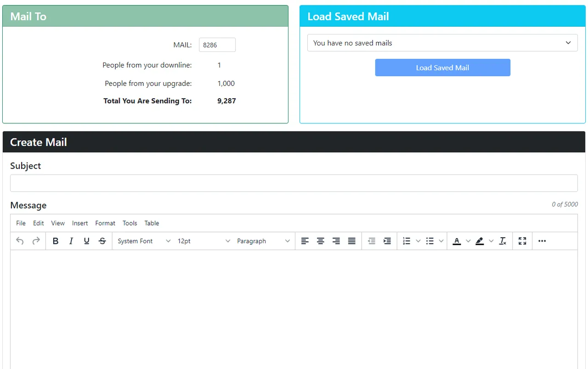Align text center
This screenshot has height=369, width=588.
click(x=321, y=241)
